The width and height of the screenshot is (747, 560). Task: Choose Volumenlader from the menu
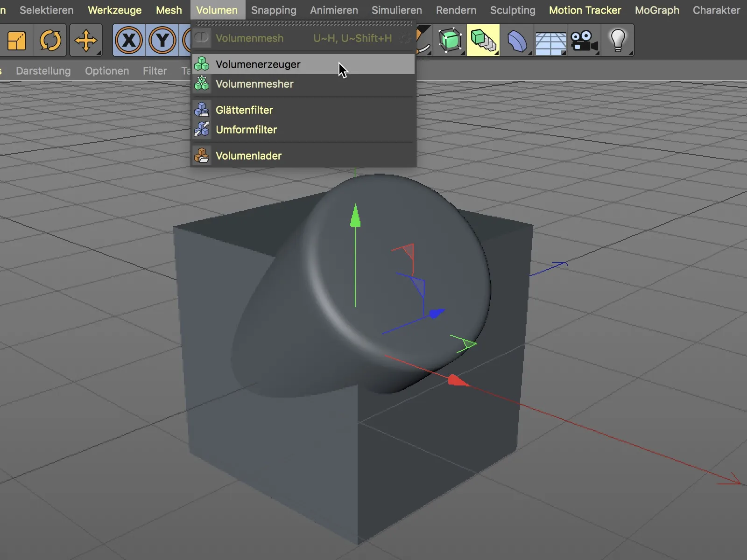coord(303,156)
